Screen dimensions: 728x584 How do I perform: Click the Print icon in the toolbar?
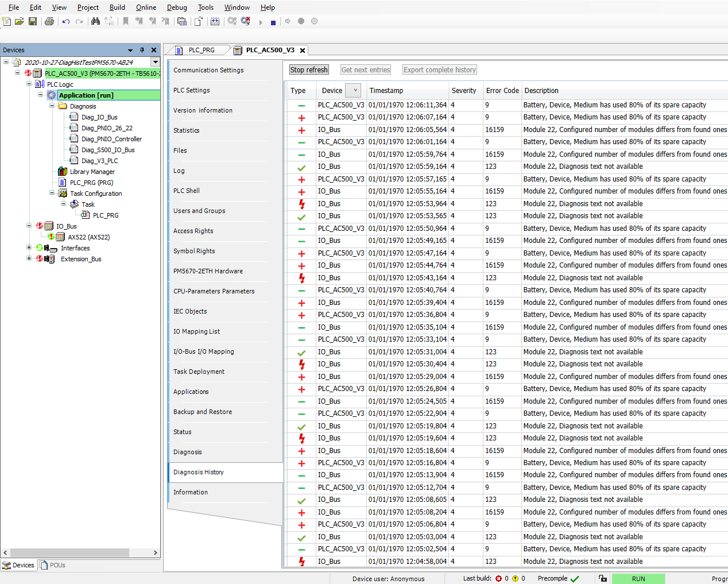(x=49, y=21)
